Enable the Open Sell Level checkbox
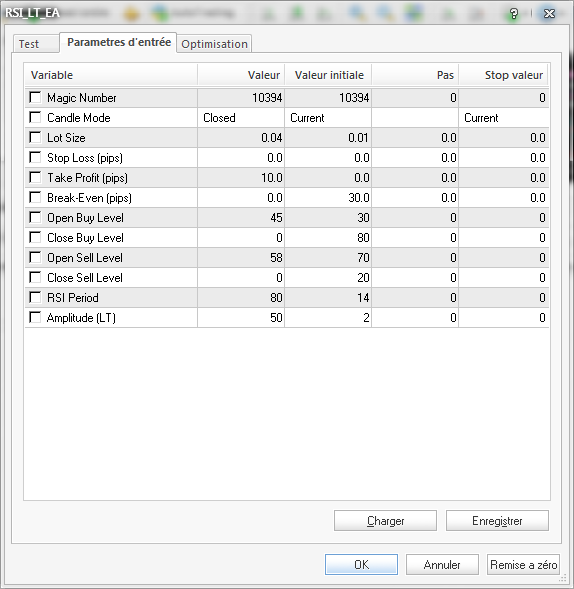The height and width of the screenshot is (589, 574). 35,257
